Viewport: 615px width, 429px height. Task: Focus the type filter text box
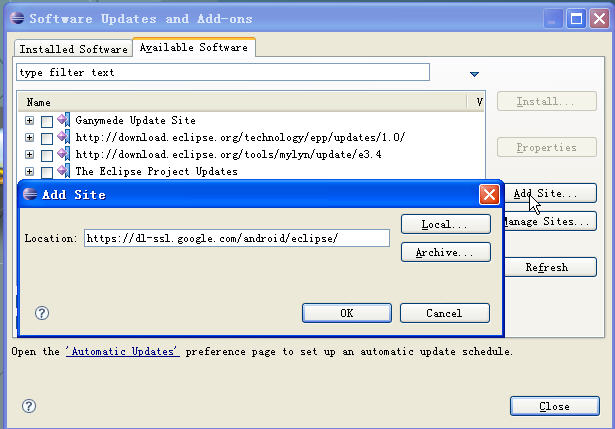click(x=223, y=72)
